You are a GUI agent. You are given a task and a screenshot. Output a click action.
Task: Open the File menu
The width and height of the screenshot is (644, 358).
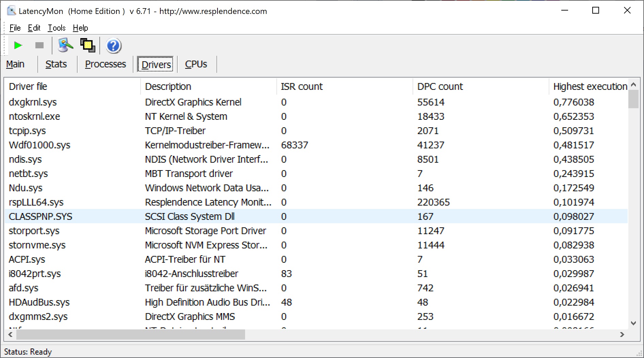[x=15, y=28]
